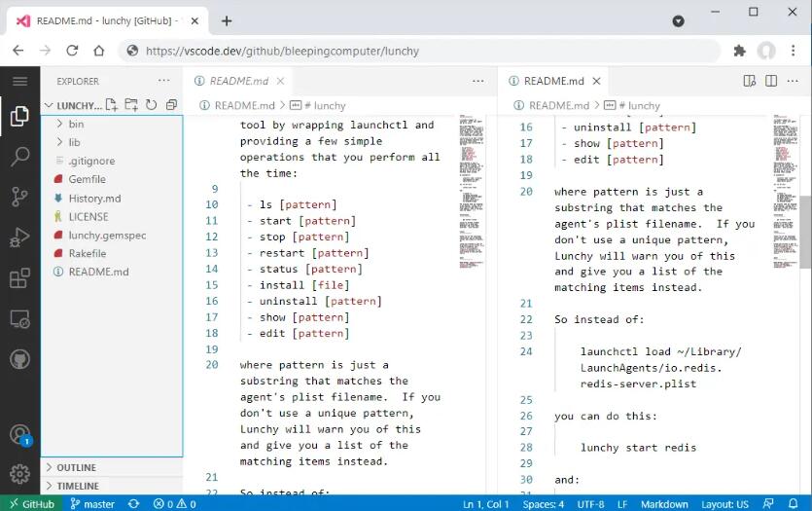Open the Search view in activity bar

point(19,156)
